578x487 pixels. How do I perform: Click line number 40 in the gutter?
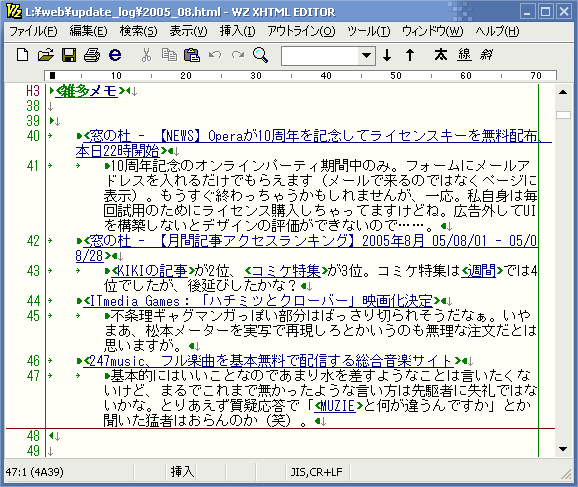tap(33, 136)
